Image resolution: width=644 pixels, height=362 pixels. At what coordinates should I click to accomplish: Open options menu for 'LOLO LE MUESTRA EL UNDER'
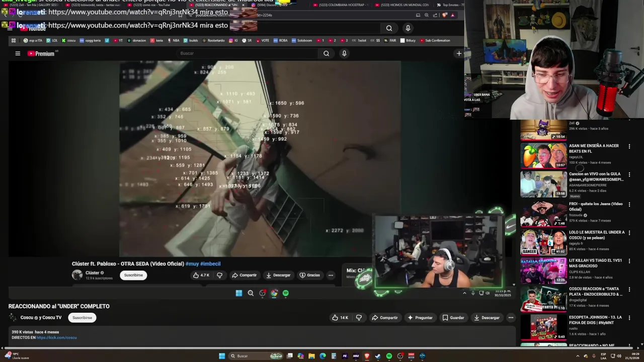[x=629, y=233]
